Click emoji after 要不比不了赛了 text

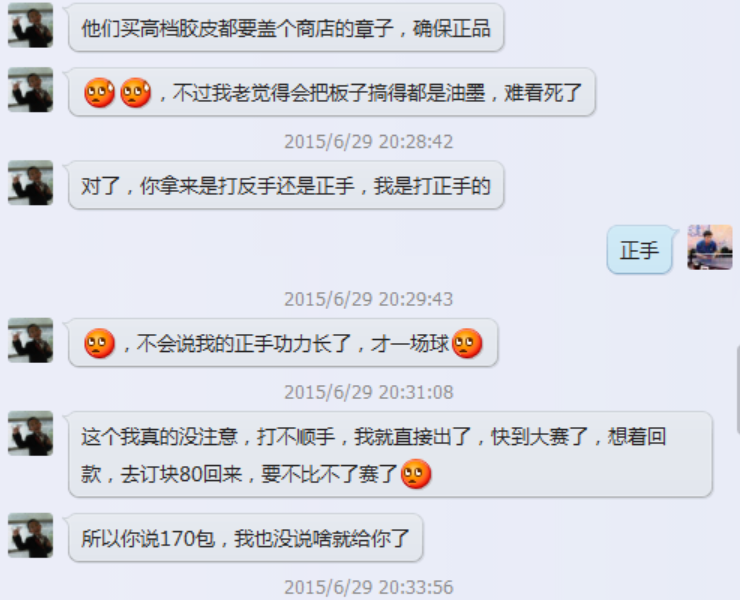click(x=416, y=473)
